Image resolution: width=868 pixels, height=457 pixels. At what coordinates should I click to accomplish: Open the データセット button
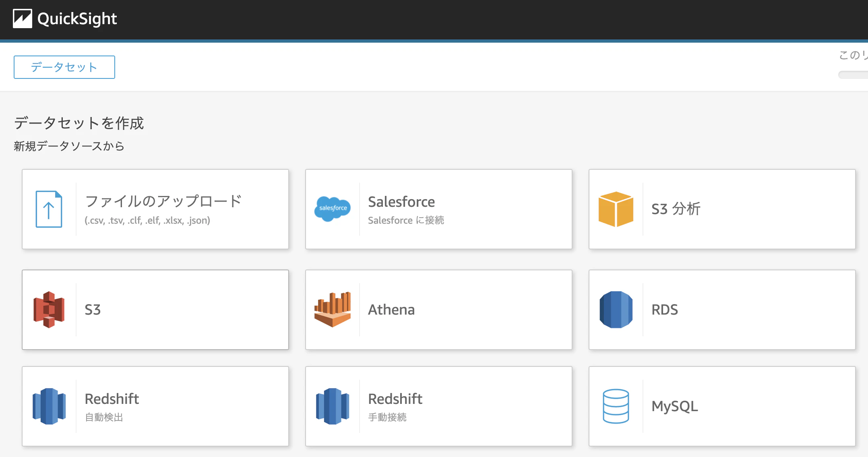coord(64,67)
